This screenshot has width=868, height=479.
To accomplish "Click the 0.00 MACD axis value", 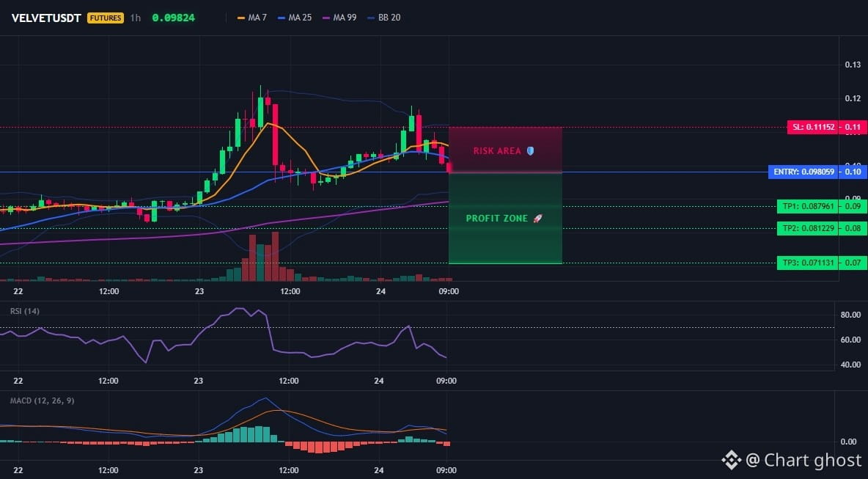I will pyautogui.click(x=849, y=442).
